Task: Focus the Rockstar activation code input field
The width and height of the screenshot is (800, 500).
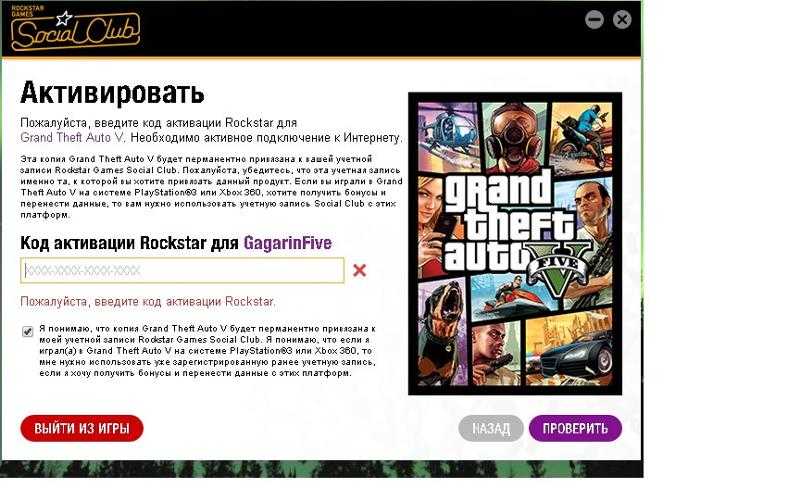Action: pyautogui.click(x=182, y=270)
